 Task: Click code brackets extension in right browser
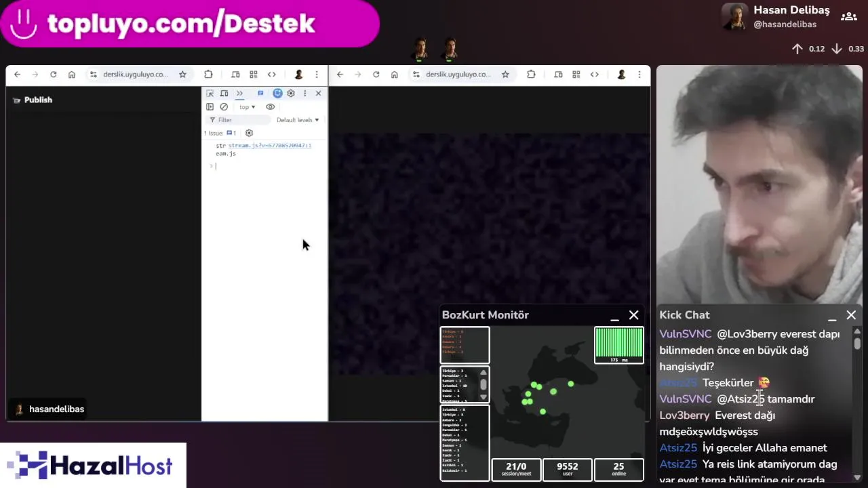point(594,75)
